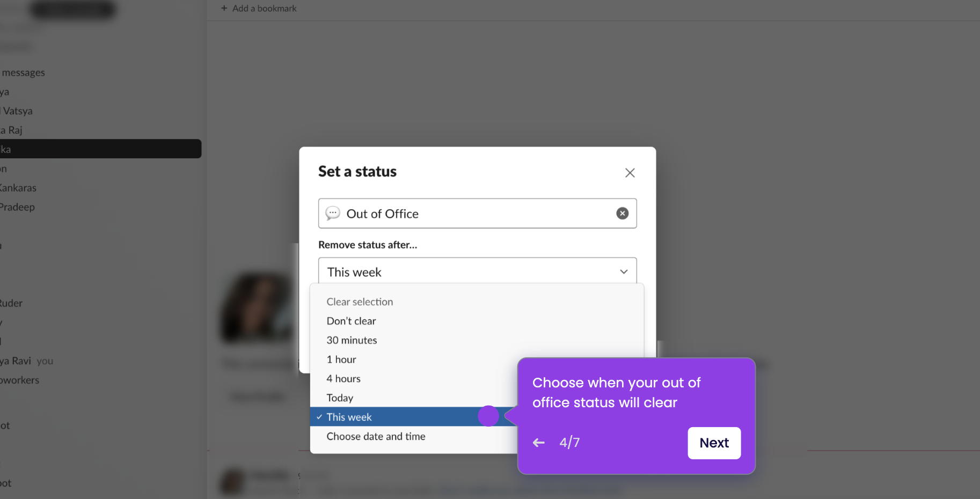Click "Add a bookmark"

[x=264, y=8]
